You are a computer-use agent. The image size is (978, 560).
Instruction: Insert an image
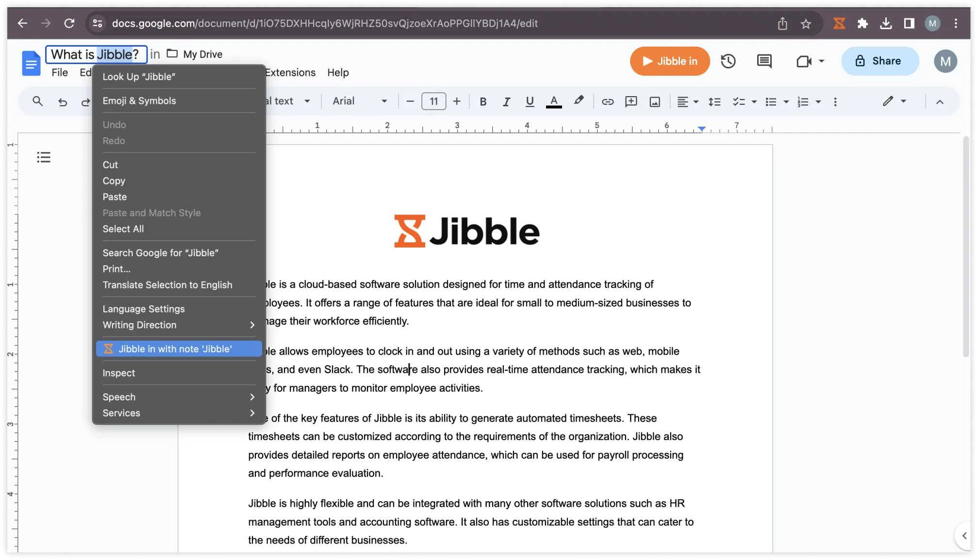(x=654, y=101)
